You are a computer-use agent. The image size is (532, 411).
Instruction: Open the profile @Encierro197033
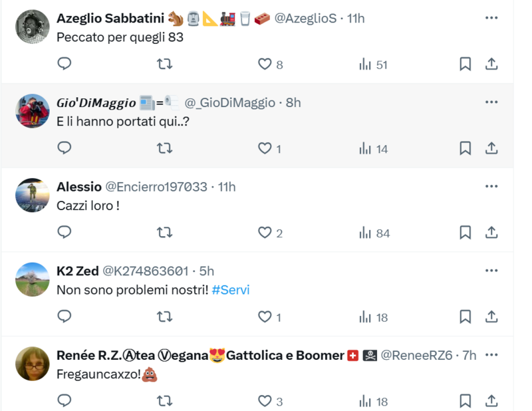point(156,187)
